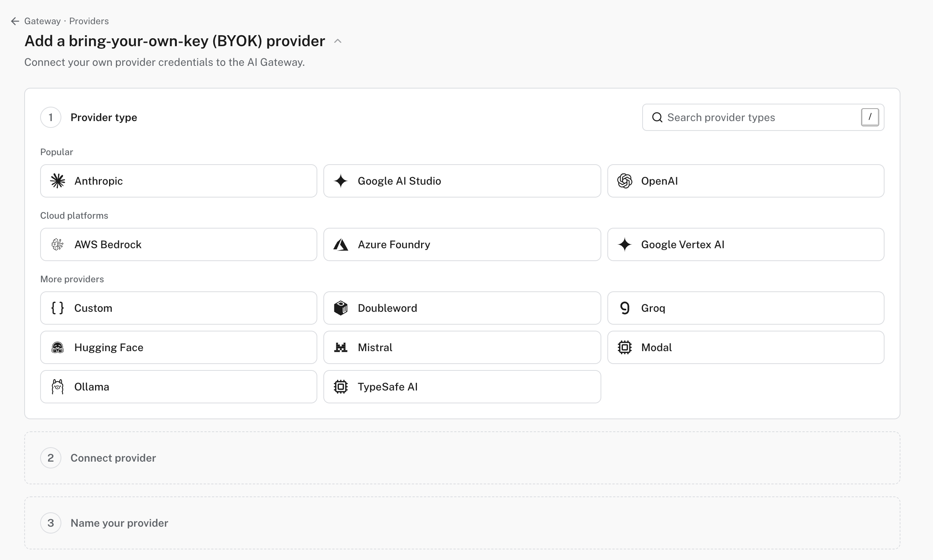Click the Anthropic starburst logo
The width and height of the screenshot is (933, 560).
58,181
